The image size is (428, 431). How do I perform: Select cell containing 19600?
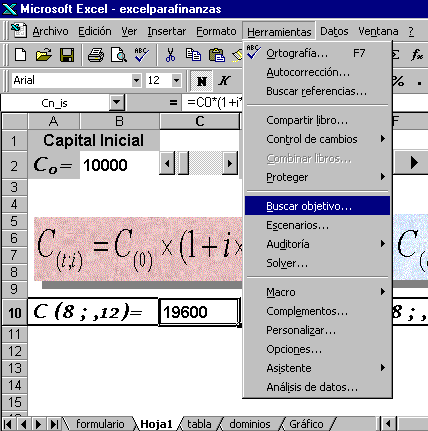[x=199, y=312]
